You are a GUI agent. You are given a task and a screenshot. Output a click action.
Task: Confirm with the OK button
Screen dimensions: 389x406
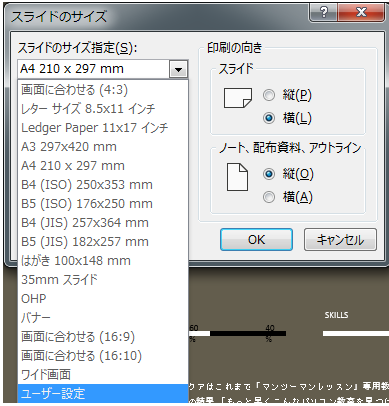coord(256,240)
